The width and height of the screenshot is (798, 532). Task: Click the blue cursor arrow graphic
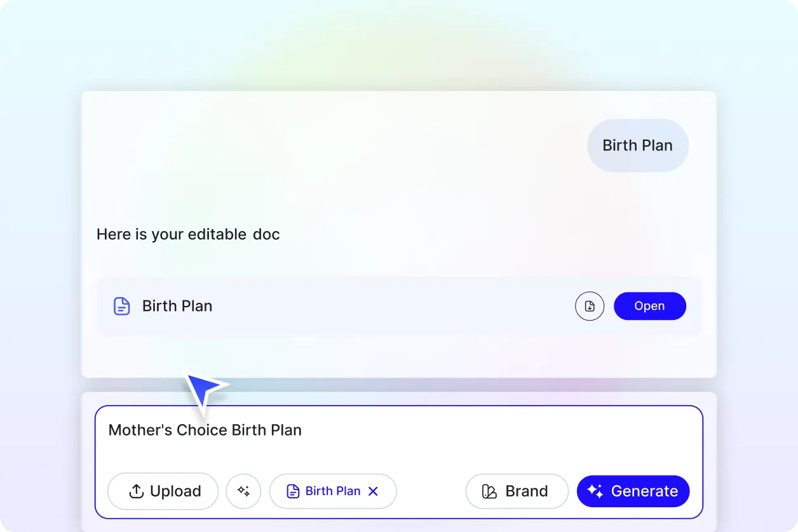tap(205, 388)
